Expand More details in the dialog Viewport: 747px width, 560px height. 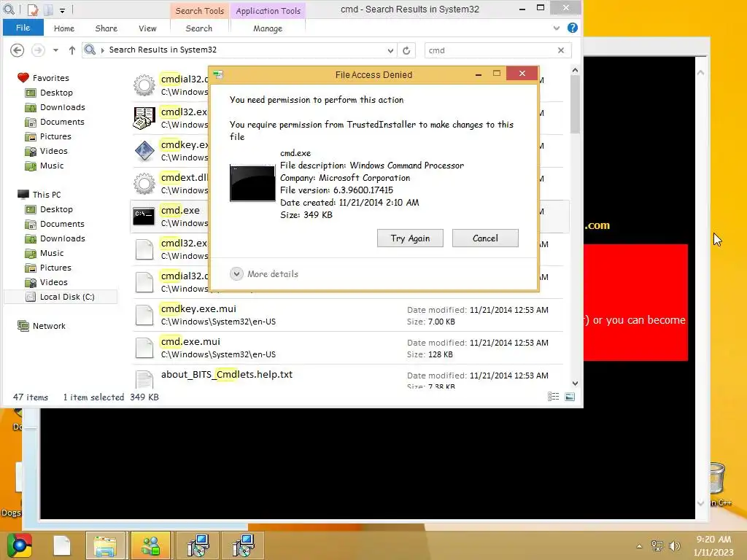pos(264,274)
